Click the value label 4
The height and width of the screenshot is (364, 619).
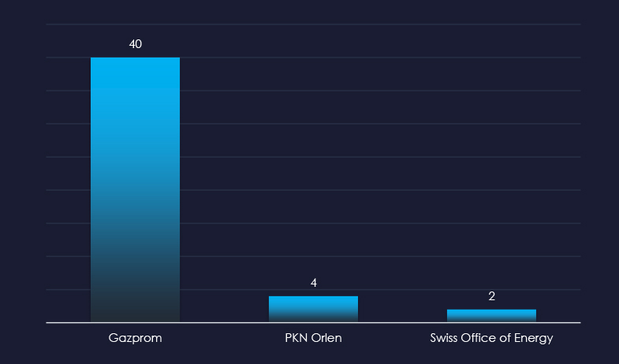314,283
